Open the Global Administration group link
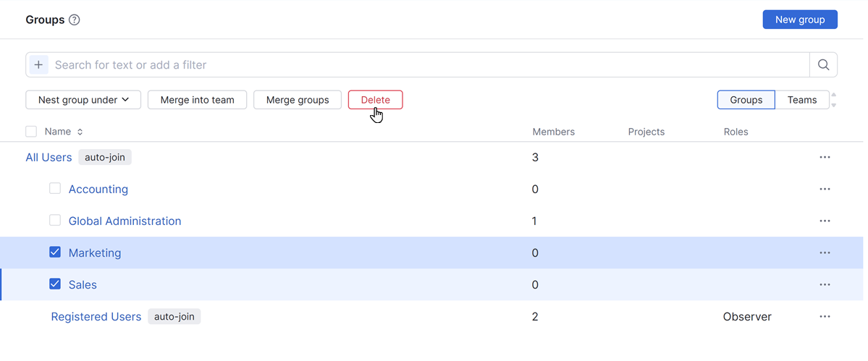 125,221
